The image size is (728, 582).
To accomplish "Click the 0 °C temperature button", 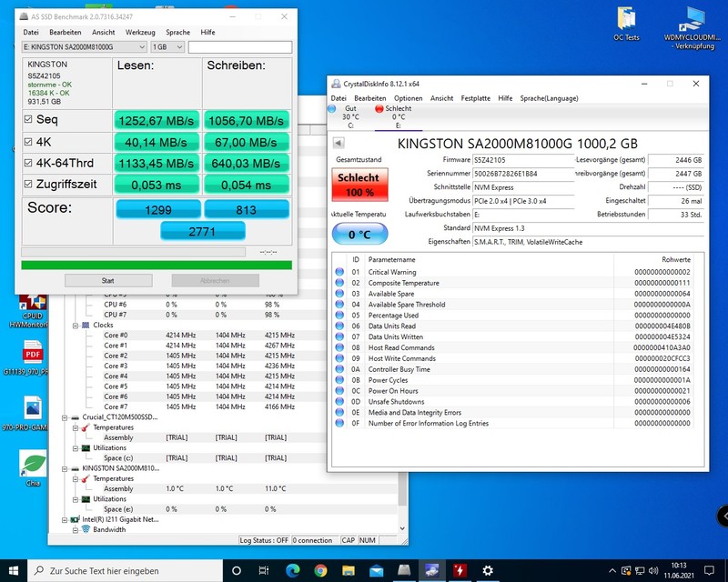I will tap(359, 234).
